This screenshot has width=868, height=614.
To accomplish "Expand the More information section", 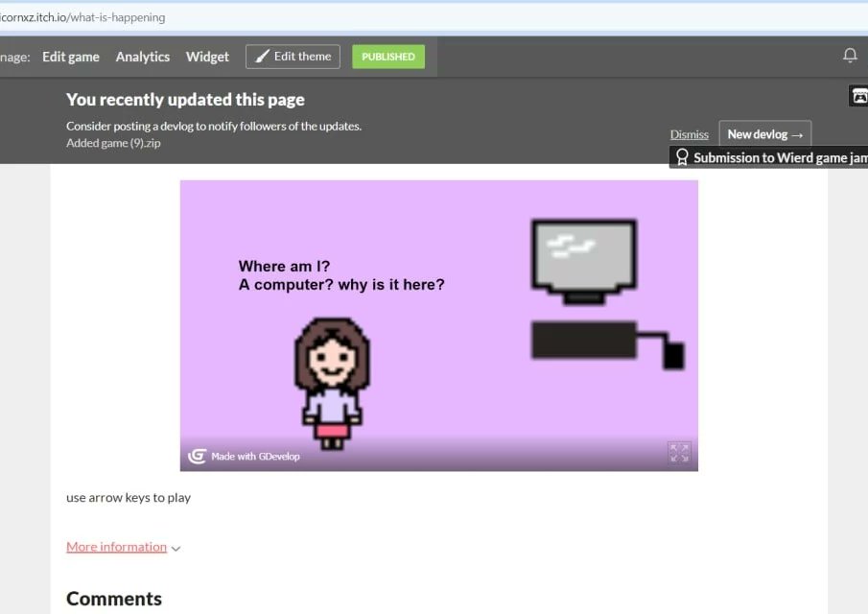I will tap(116, 547).
